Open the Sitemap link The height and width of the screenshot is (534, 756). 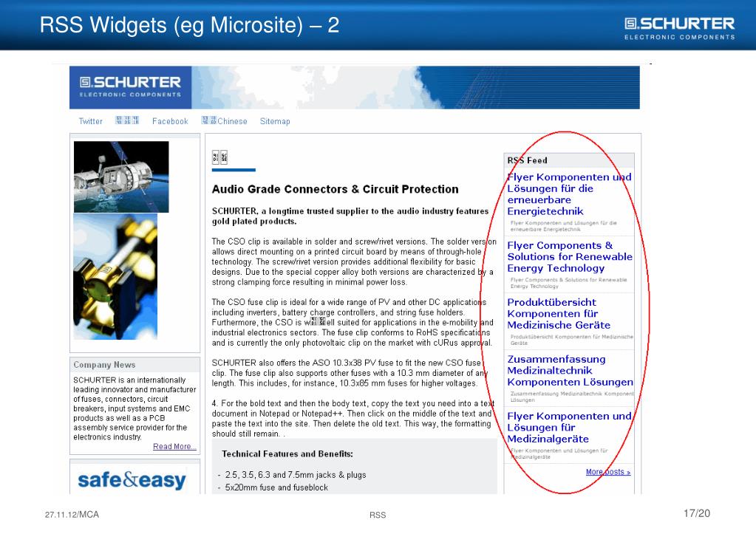point(275,121)
